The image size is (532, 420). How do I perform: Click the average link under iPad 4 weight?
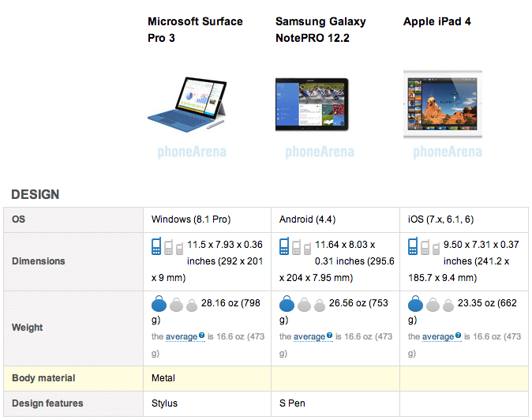(x=438, y=337)
